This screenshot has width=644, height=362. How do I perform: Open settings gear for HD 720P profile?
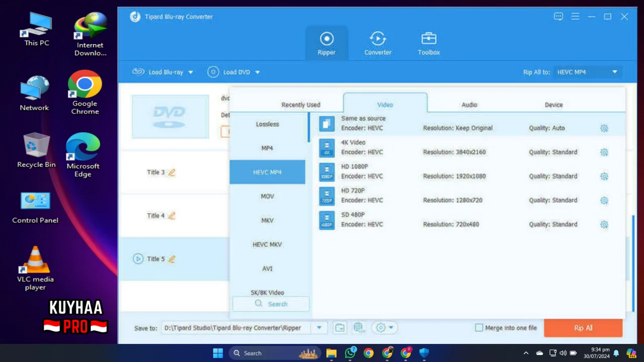click(x=604, y=201)
